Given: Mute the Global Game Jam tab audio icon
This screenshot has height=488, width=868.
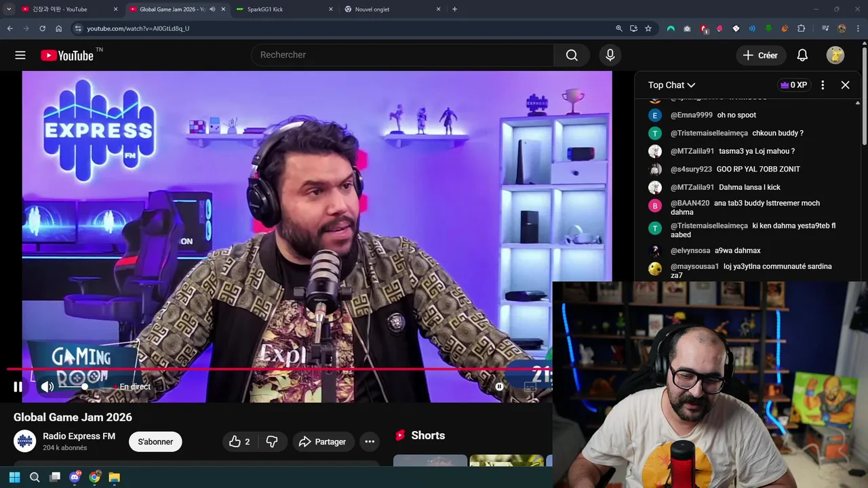Looking at the screenshot, I should click(x=212, y=9).
